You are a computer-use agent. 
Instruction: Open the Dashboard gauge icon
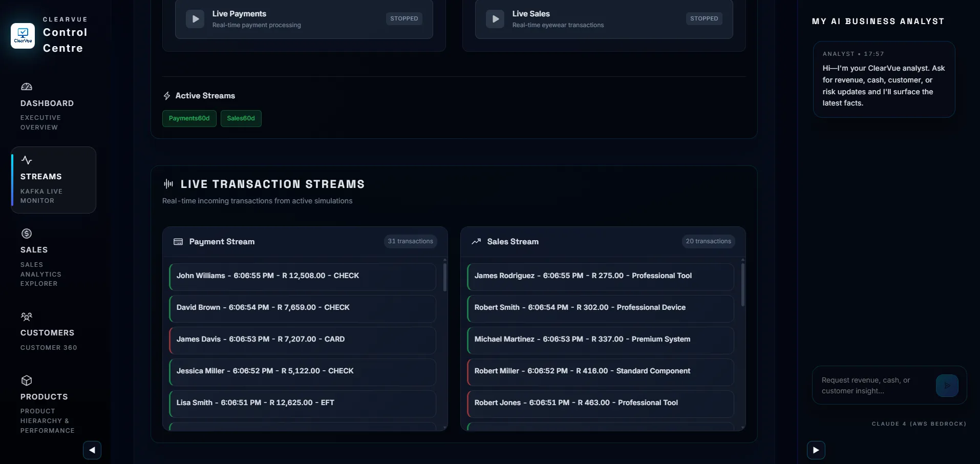[27, 87]
